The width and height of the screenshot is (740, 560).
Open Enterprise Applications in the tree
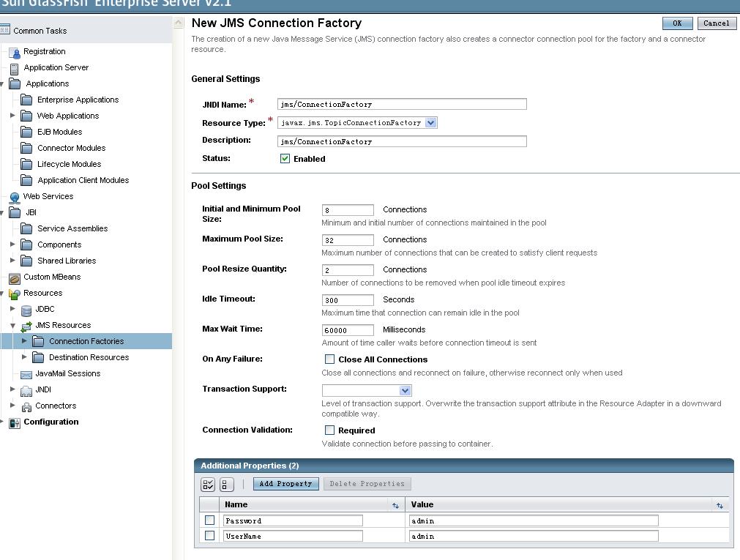tap(78, 100)
